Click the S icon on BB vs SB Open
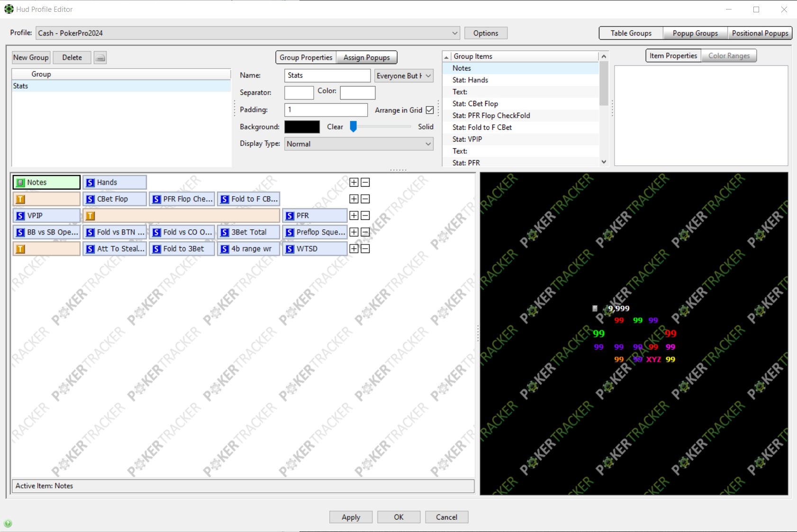797x532 pixels. click(20, 232)
